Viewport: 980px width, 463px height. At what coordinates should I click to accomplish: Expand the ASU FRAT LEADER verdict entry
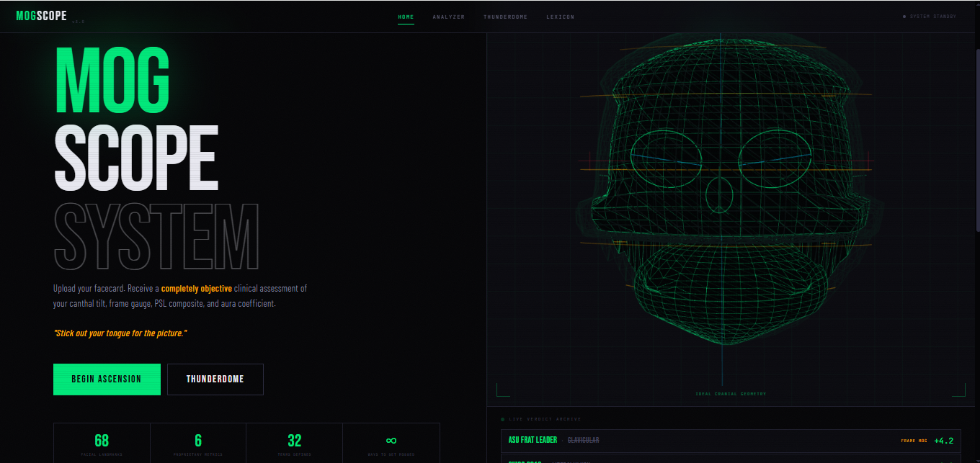728,439
